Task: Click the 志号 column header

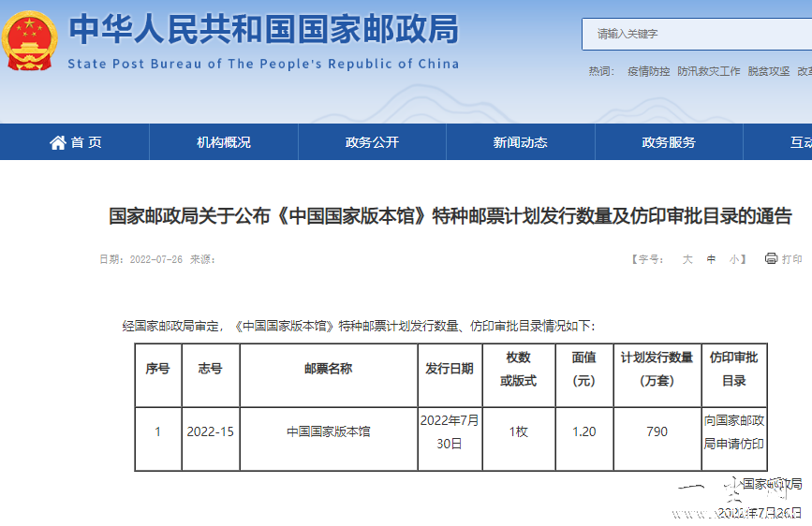Action: coord(210,375)
